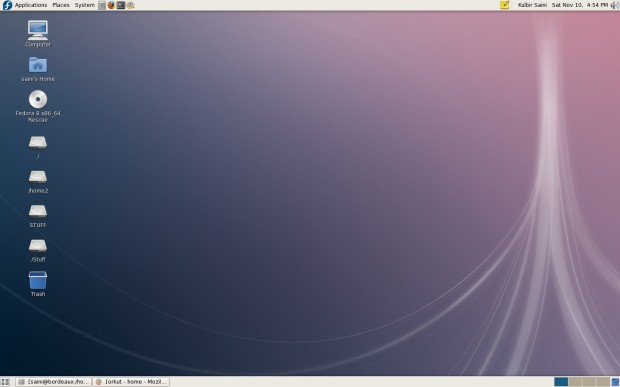This screenshot has width=620, height=387.
Task: Launch the terminal icon in the top panel
Action: coord(121,5)
